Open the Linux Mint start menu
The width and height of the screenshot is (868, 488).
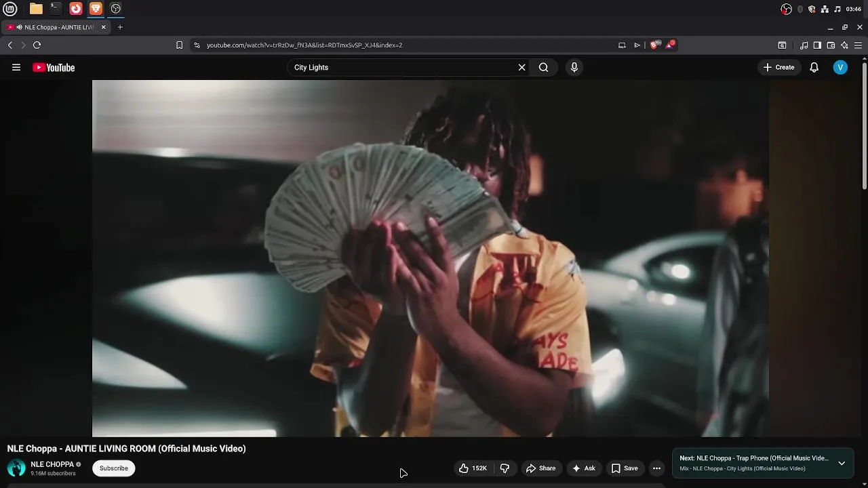[x=10, y=9]
